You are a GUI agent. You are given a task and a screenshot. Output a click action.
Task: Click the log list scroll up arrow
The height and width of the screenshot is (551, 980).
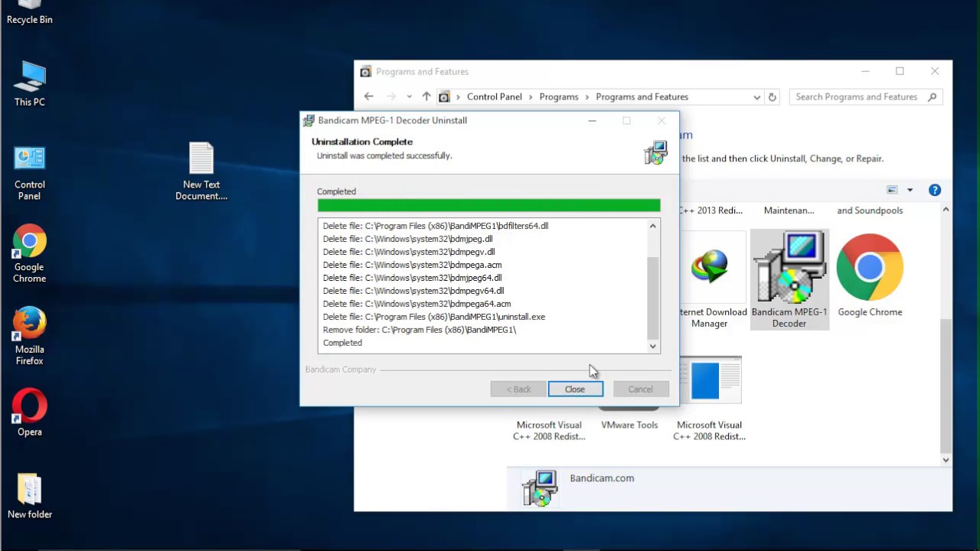click(653, 226)
